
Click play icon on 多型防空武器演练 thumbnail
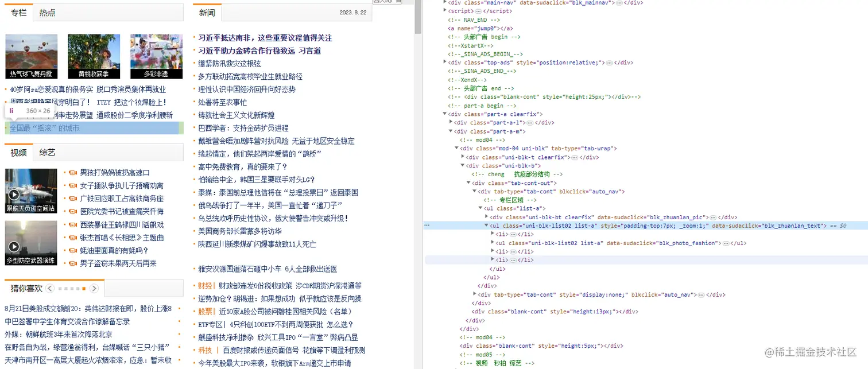(14, 247)
